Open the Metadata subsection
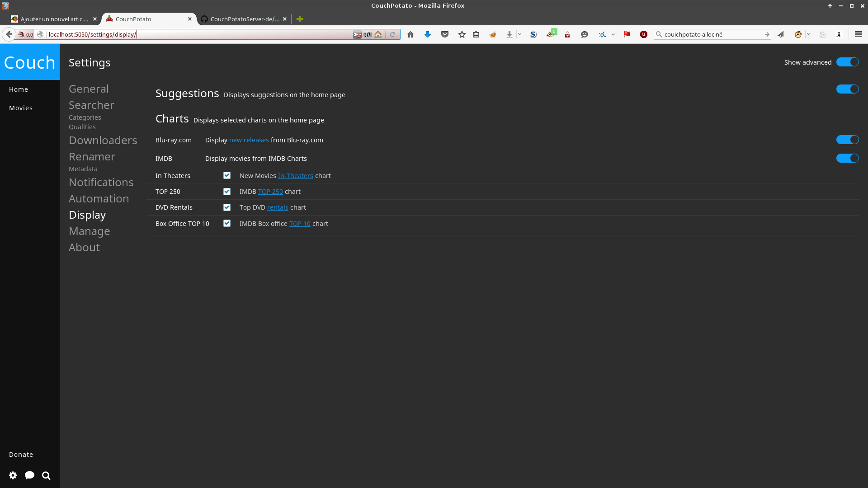Image resolution: width=868 pixels, height=488 pixels. pyautogui.click(x=83, y=169)
